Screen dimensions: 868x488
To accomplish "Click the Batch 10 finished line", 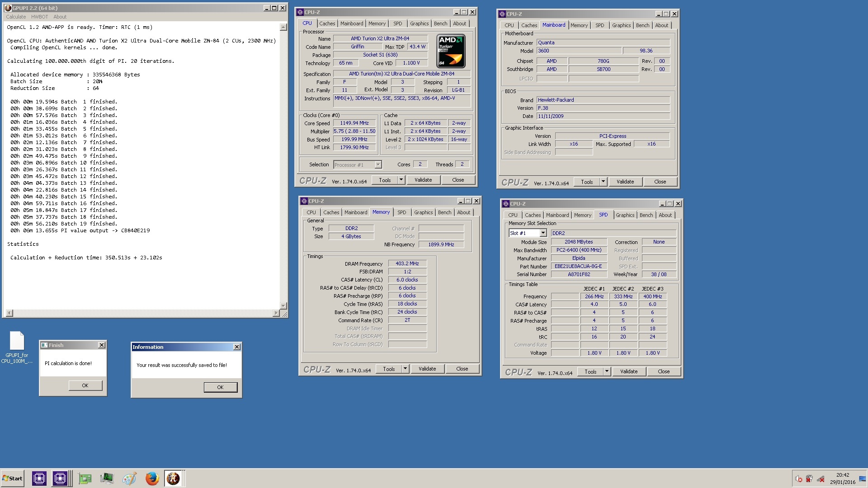I will click(64, 163).
